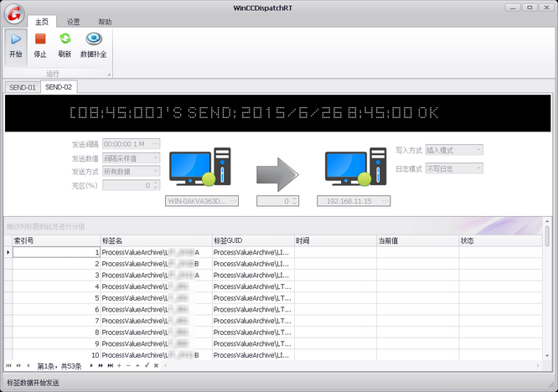Open the 帮助 ribbon tab
The width and height of the screenshot is (558, 392).
click(x=105, y=22)
